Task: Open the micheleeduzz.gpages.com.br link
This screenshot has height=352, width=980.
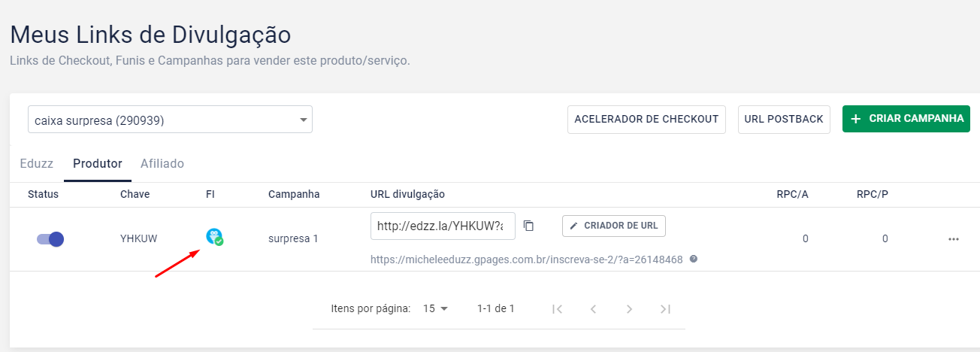Action: click(526, 259)
